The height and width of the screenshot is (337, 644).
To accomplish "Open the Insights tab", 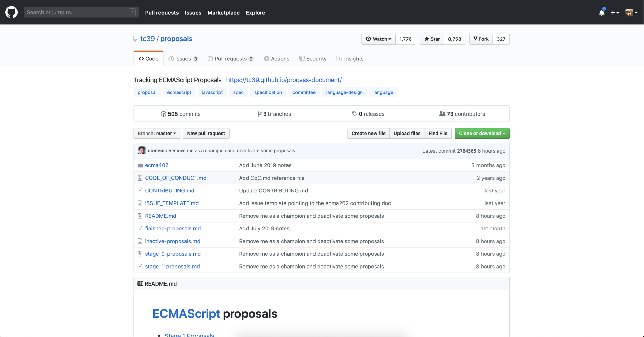I will point(350,59).
